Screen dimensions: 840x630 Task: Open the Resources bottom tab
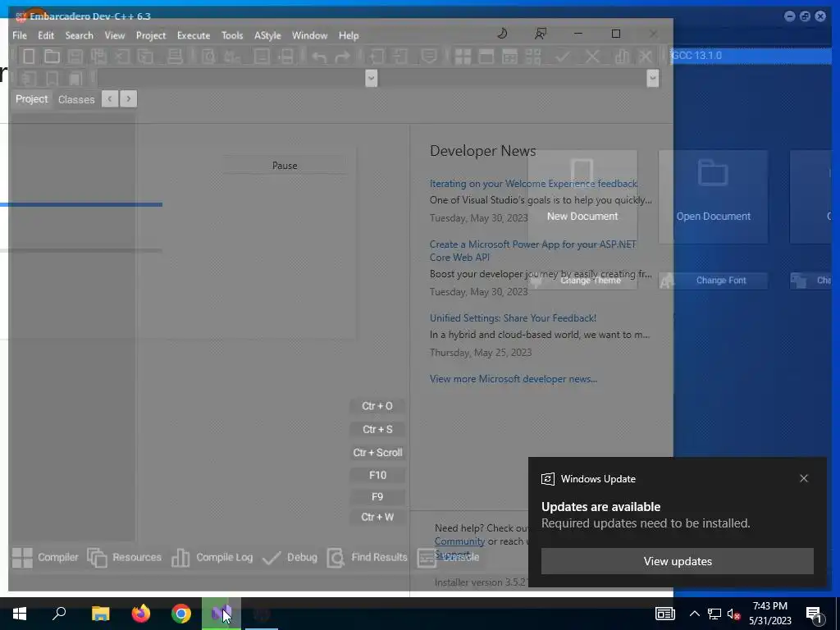point(125,558)
